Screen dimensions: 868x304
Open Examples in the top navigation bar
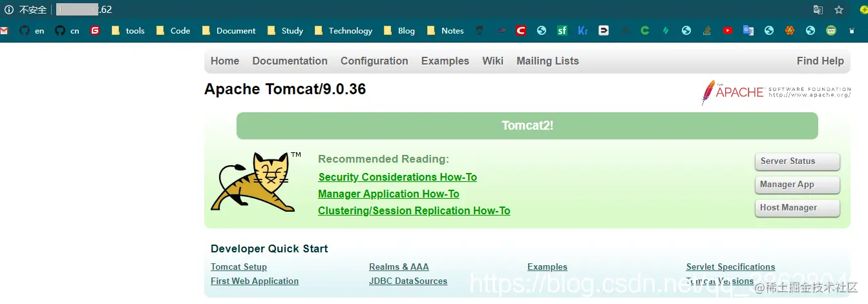(x=445, y=61)
